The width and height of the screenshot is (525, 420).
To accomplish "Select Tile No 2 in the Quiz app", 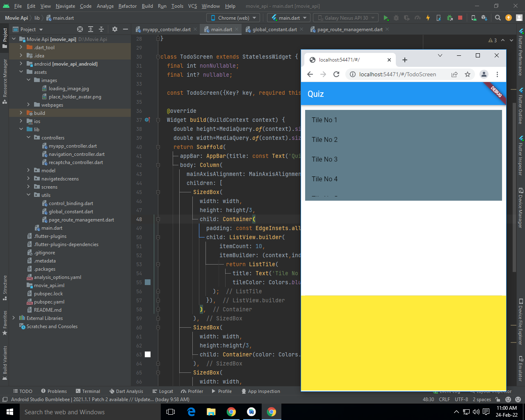I will point(404,139).
